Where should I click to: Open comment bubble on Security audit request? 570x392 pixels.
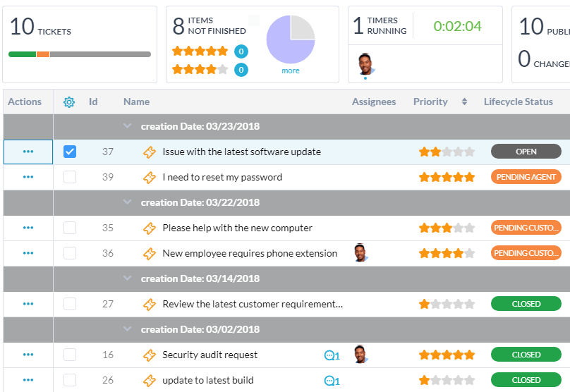(332, 355)
